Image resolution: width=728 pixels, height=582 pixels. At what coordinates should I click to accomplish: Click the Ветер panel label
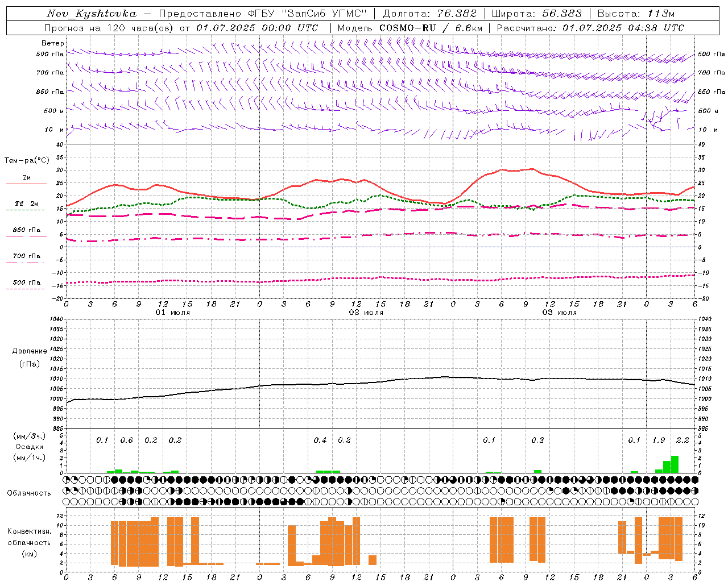click(53, 43)
